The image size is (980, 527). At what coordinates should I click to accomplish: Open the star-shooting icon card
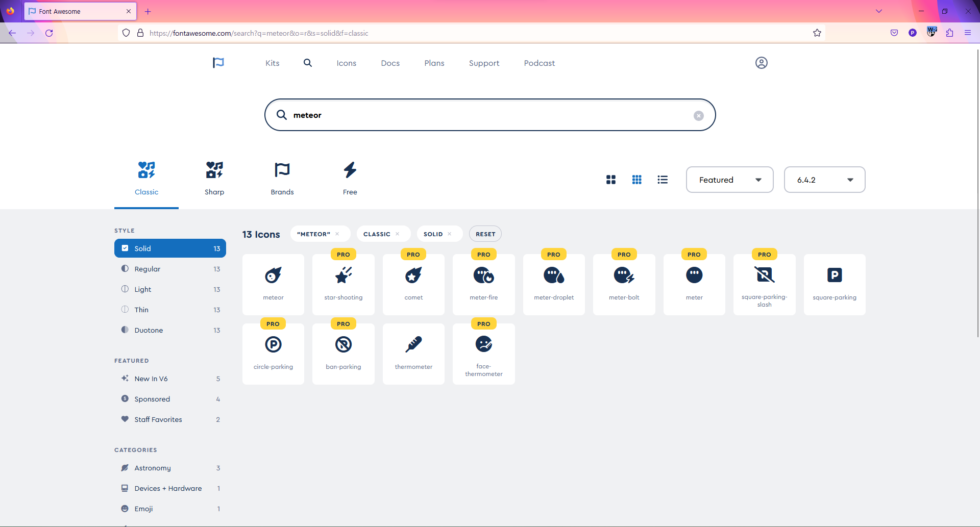pyautogui.click(x=344, y=285)
